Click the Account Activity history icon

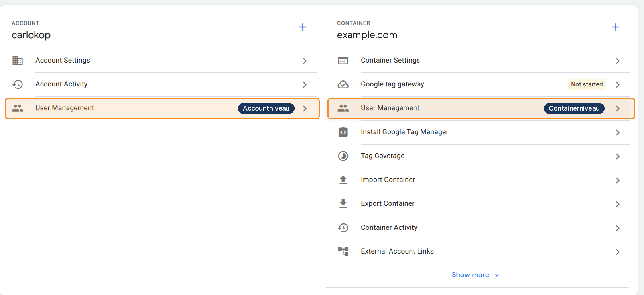pos(18,84)
